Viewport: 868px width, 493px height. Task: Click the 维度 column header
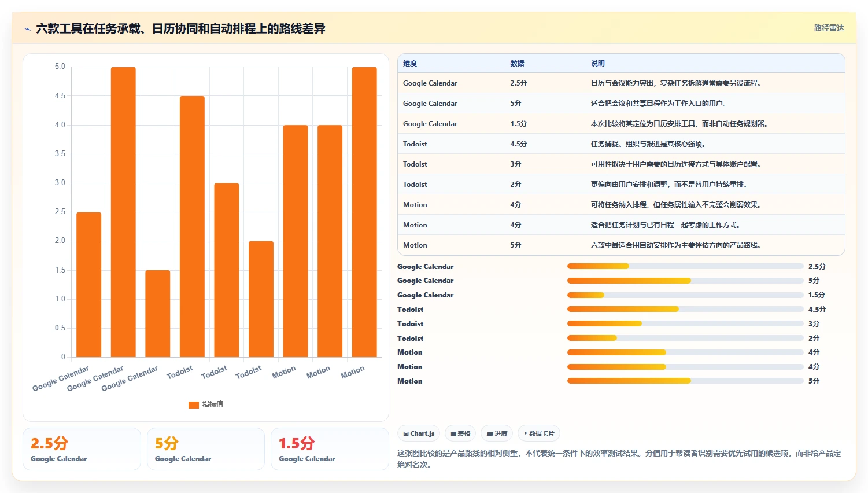(x=410, y=64)
